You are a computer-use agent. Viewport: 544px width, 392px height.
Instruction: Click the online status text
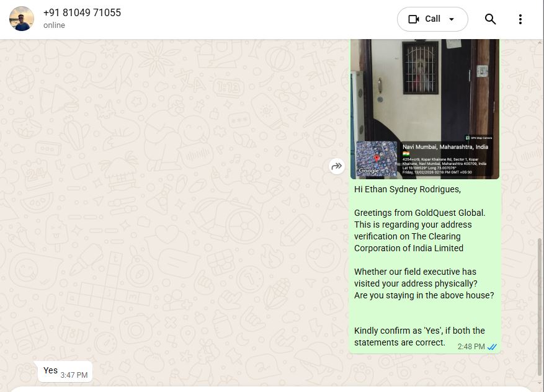point(54,25)
